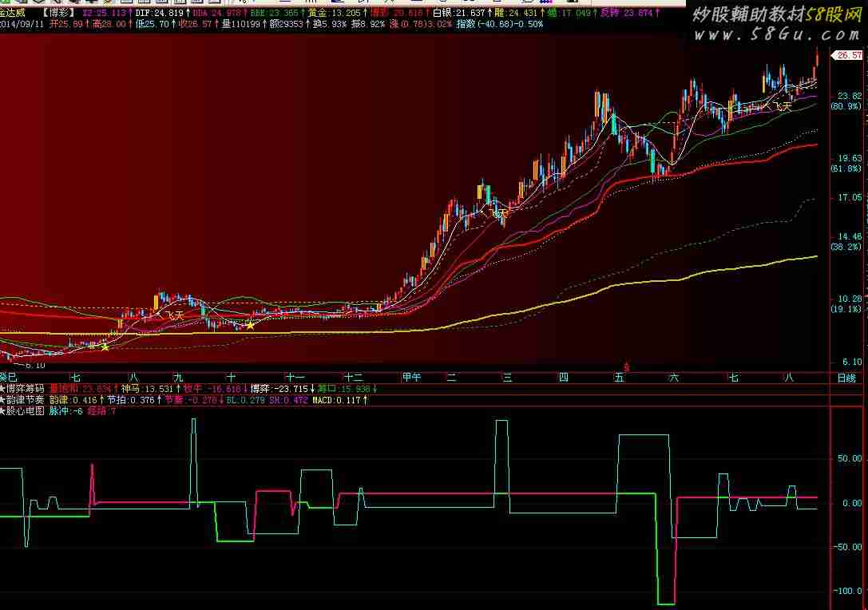Select the 六 month marker on the timeline

click(674, 378)
